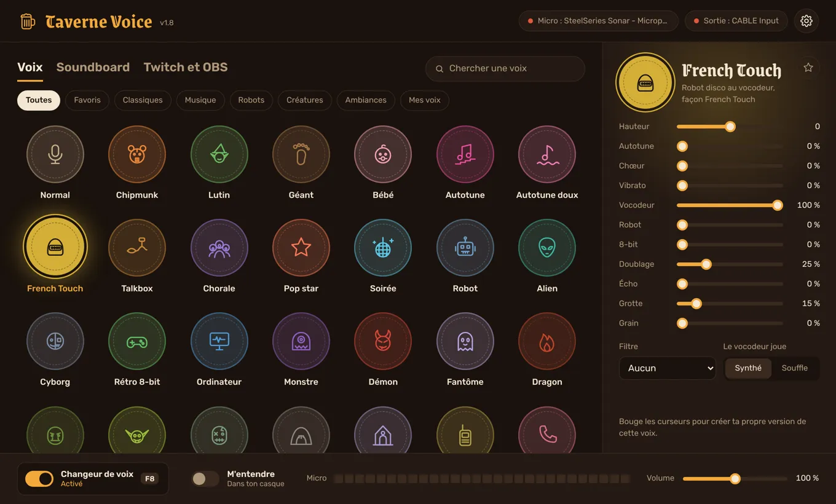Choose the Démon voice icon
The height and width of the screenshot is (504, 836).
(x=383, y=341)
